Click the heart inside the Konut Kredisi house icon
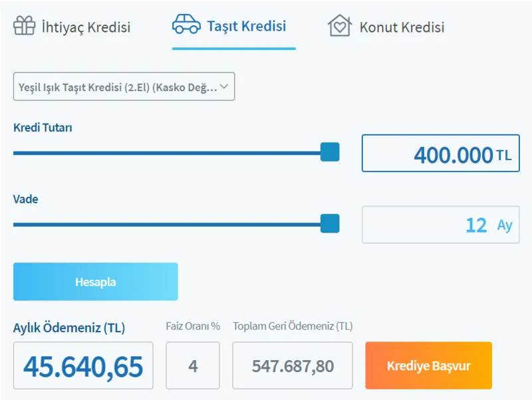The height and width of the screenshot is (400, 532). pos(339,27)
